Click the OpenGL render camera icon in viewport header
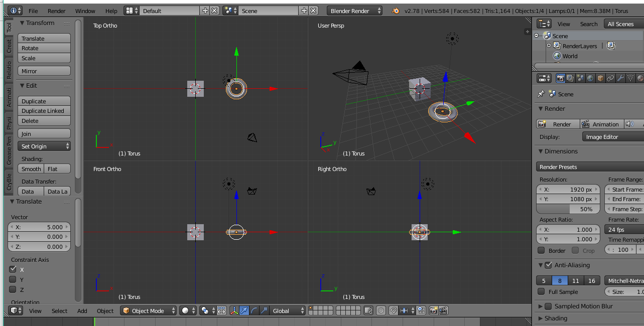 pos(433,310)
